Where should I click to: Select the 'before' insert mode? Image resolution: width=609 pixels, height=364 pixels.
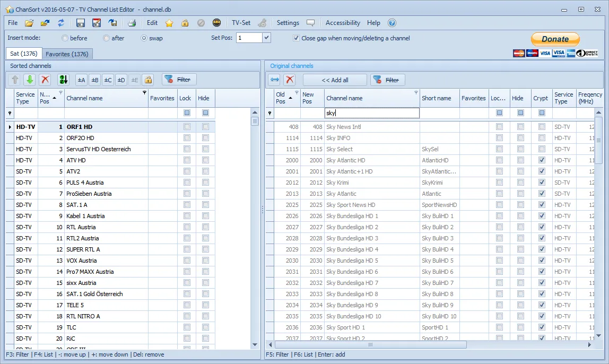(x=65, y=38)
